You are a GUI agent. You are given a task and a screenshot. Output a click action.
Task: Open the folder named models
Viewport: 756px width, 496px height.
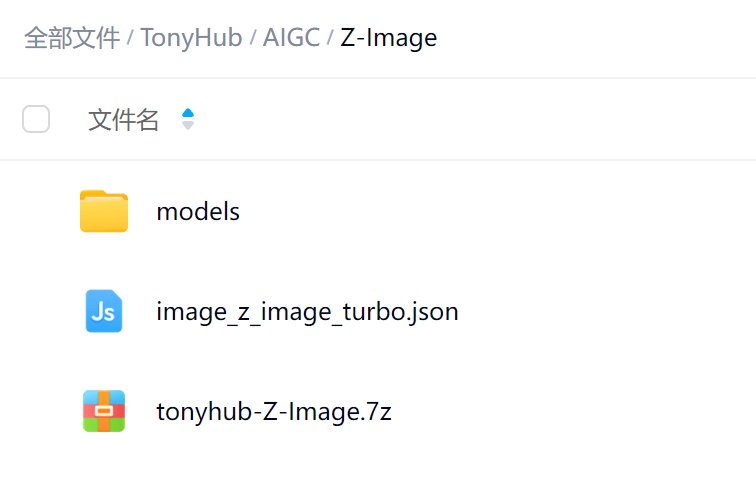click(x=198, y=211)
